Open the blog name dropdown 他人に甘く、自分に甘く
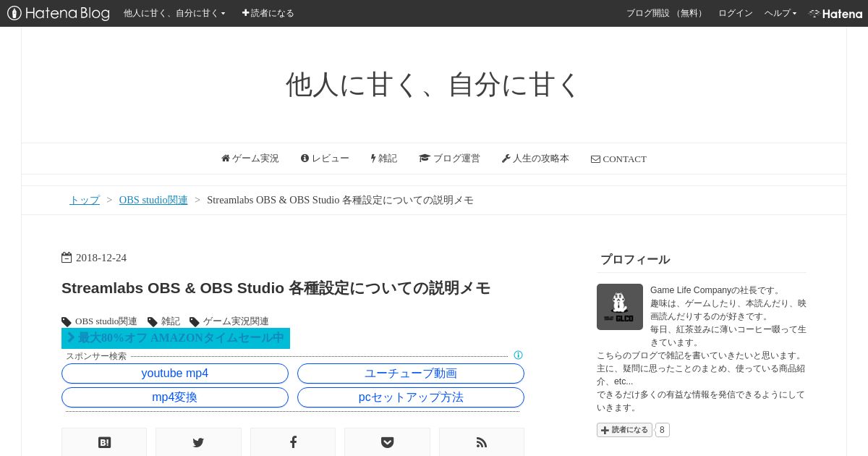This screenshot has width=868, height=456. pyautogui.click(x=174, y=13)
